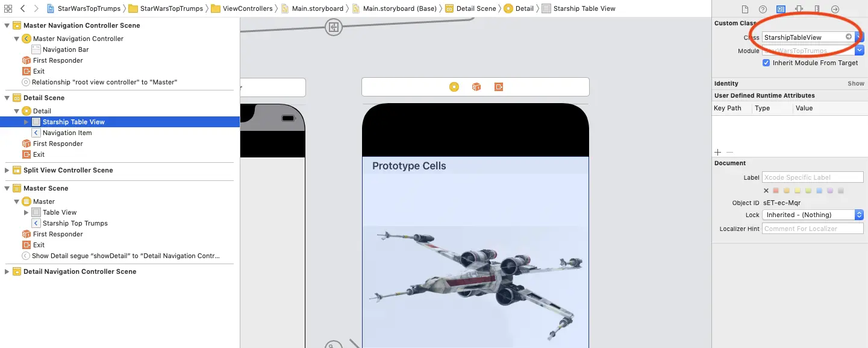
Task: Click Prototype Cells header on canvas
Action: pos(409,166)
